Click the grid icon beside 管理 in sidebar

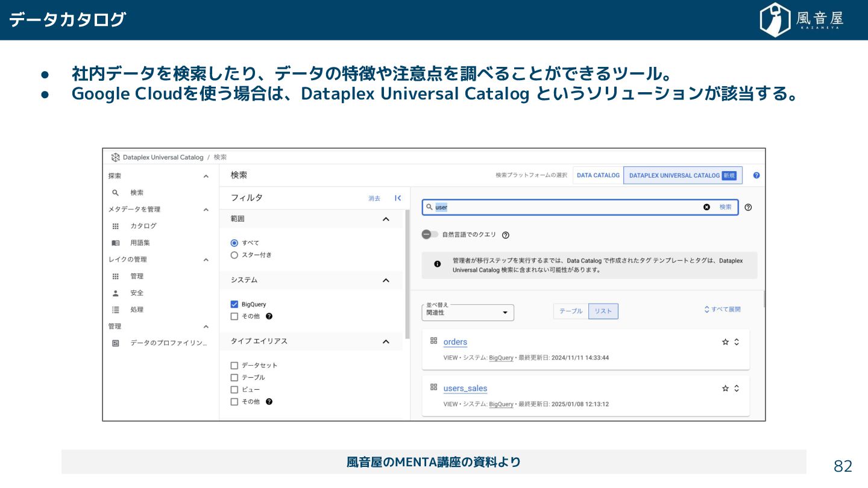pos(116,276)
